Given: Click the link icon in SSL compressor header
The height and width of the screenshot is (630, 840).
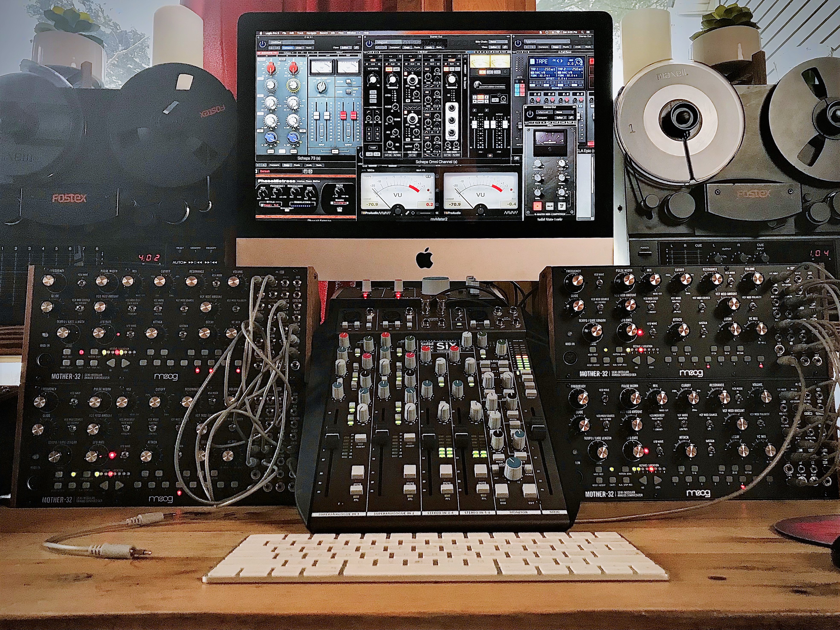Looking at the screenshot, I should (572, 117).
